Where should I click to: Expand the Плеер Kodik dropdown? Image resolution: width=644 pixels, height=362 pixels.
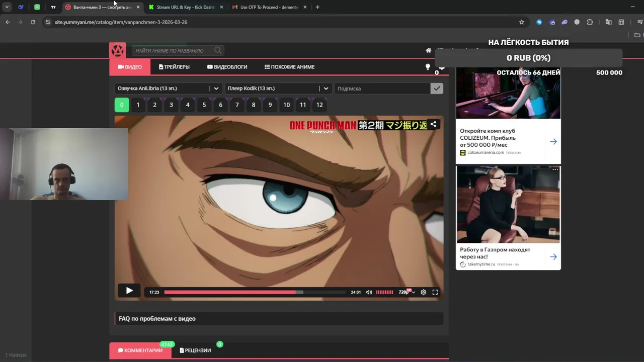click(x=278, y=88)
